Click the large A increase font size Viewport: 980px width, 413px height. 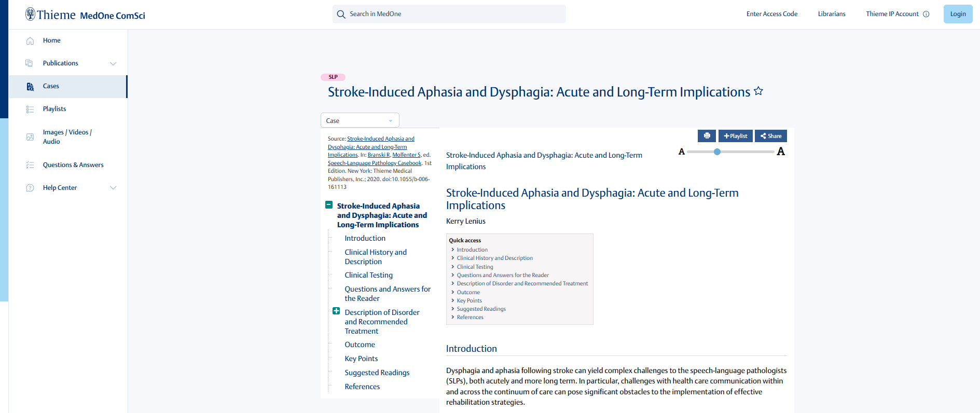click(x=781, y=152)
